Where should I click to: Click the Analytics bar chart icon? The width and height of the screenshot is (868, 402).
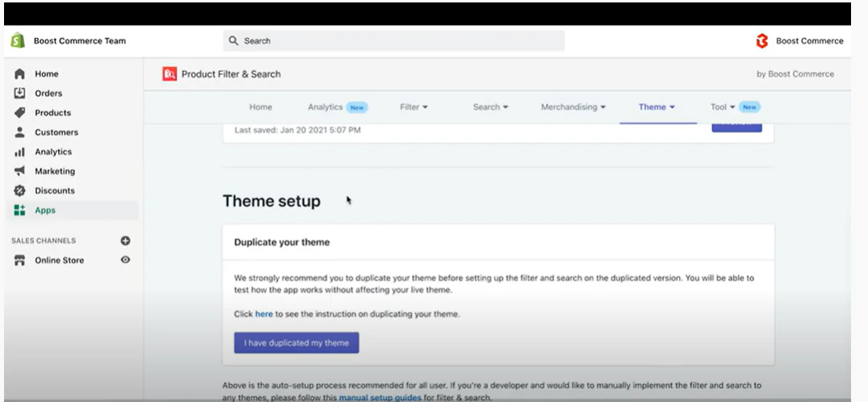[19, 152]
